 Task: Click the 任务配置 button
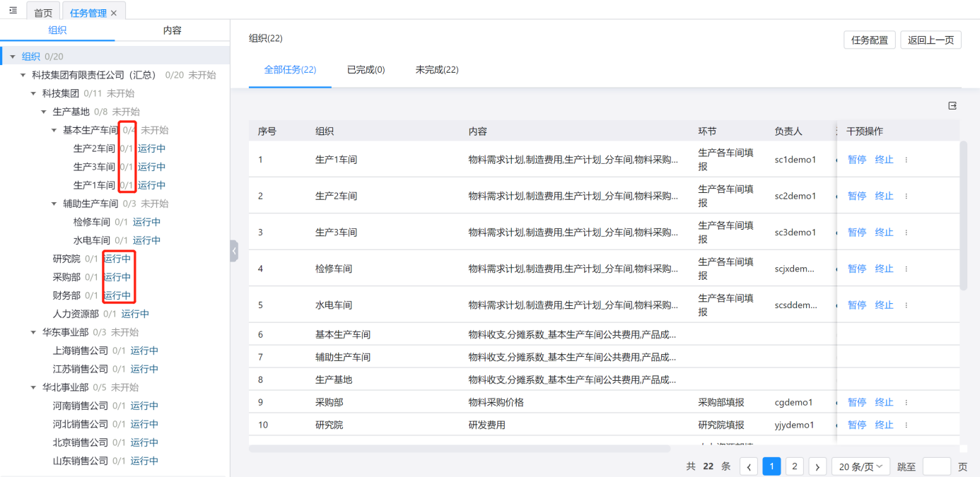pos(869,40)
